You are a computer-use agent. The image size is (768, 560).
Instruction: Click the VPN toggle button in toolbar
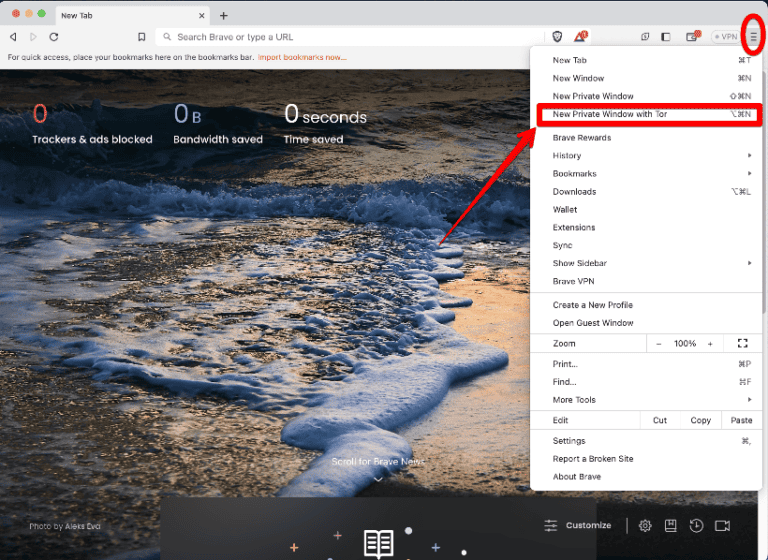pyautogui.click(x=725, y=37)
